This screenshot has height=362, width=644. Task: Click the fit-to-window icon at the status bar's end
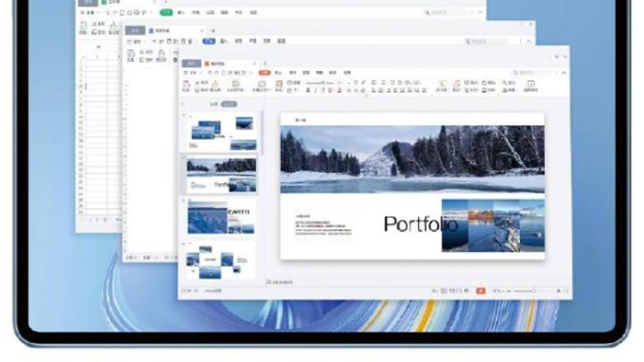[566, 291]
